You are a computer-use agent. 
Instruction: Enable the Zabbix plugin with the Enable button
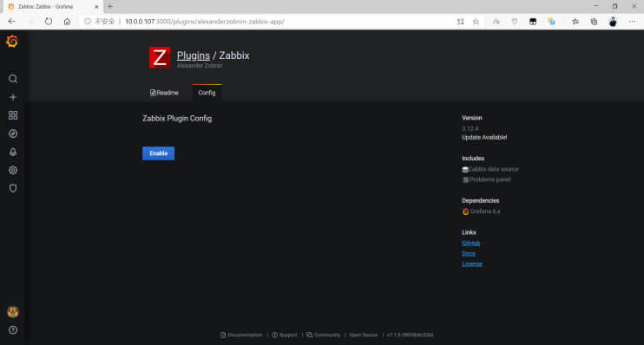158,153
